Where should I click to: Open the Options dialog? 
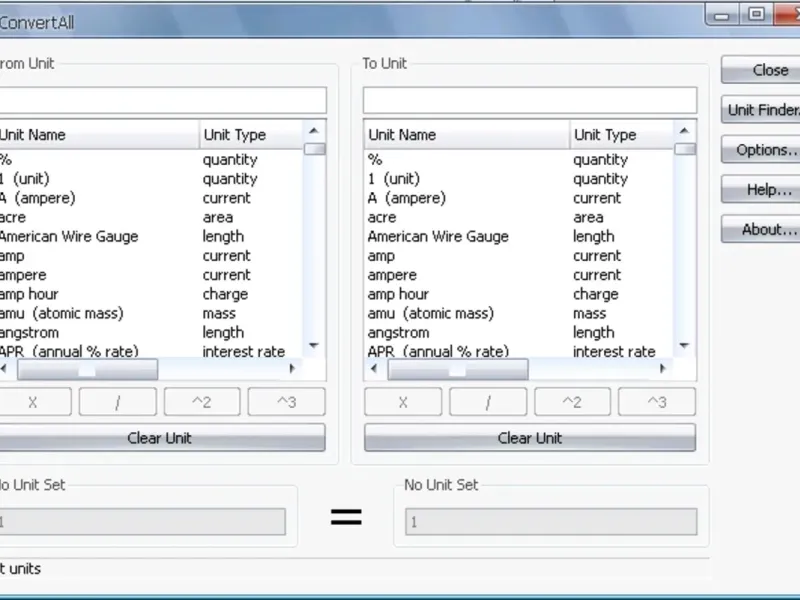[x=761, y=149]
